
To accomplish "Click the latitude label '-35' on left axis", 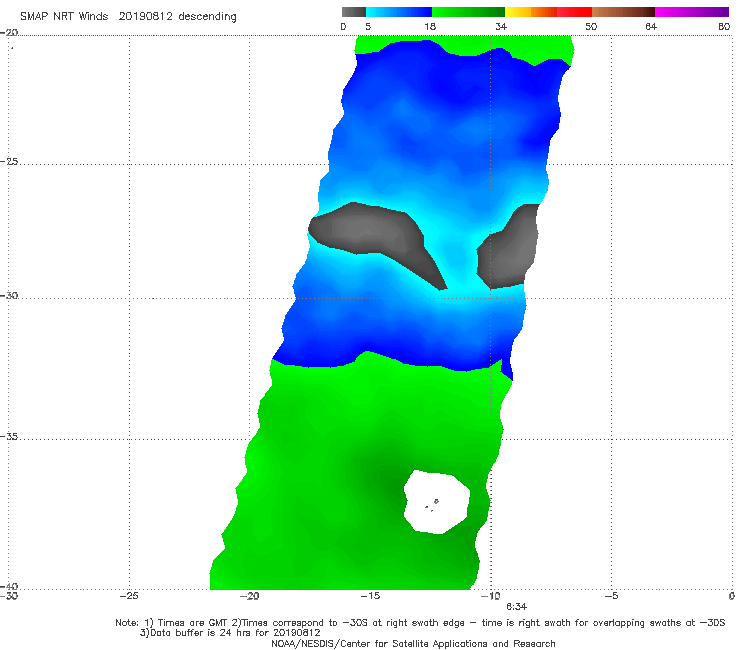I will tap(9, 437).
